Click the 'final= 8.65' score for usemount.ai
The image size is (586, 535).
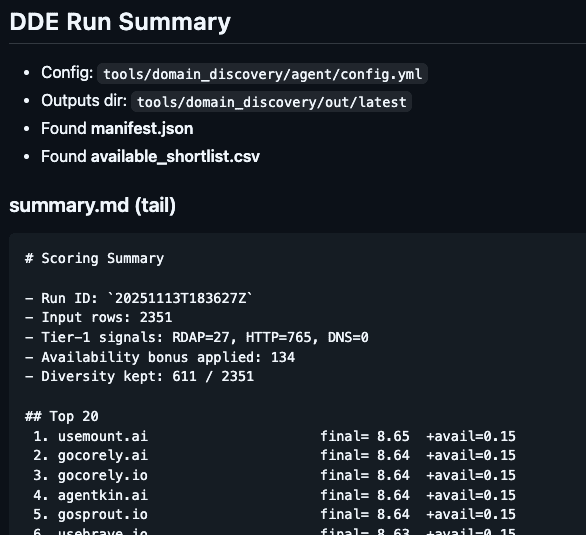[365, 436]
